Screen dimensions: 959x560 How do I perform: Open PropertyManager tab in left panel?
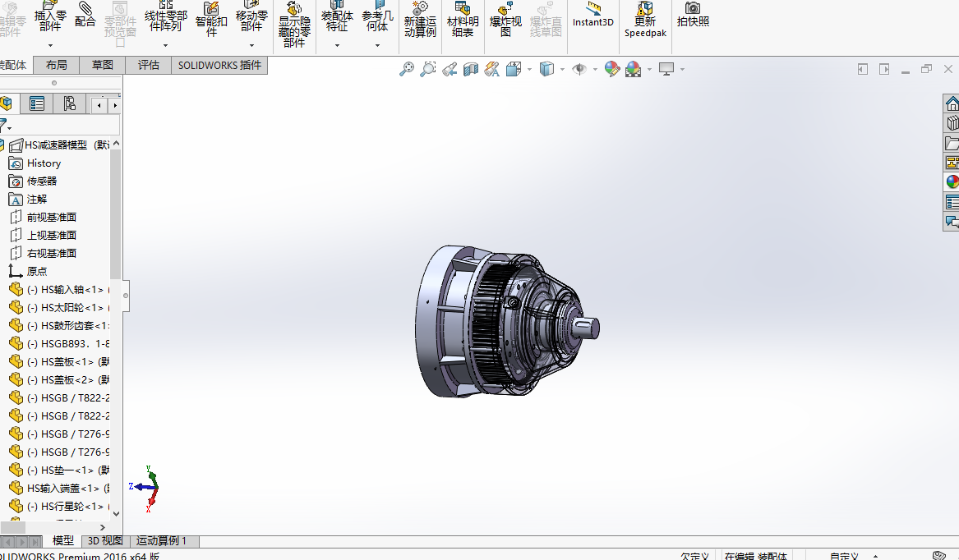coord(37,104)
